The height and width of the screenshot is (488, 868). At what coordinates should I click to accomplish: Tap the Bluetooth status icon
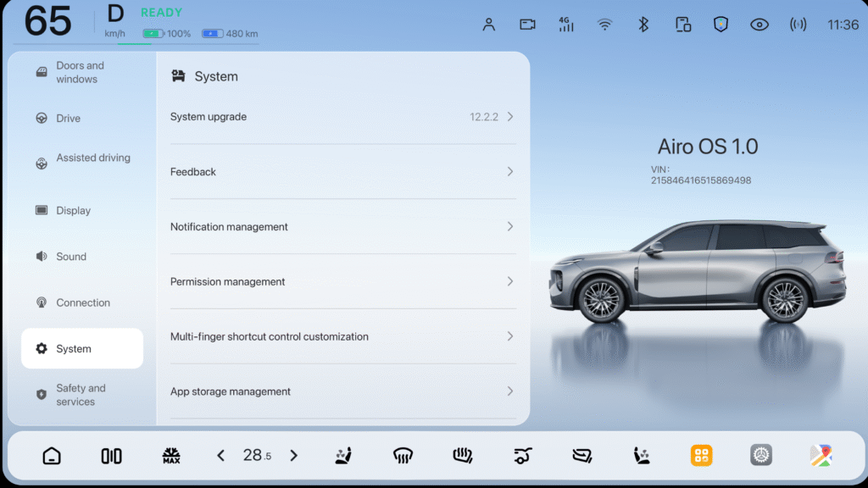pos(643,25)
